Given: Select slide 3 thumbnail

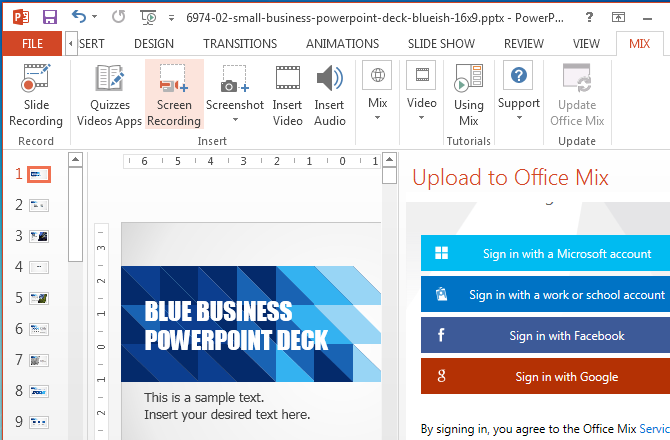Looking at the screenshot, I should (39, 236).
